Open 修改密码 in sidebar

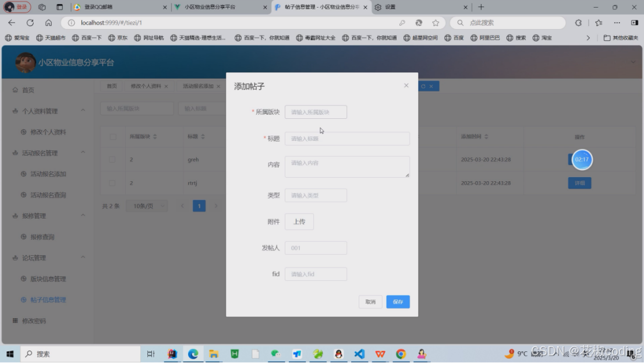pos(34,320)
